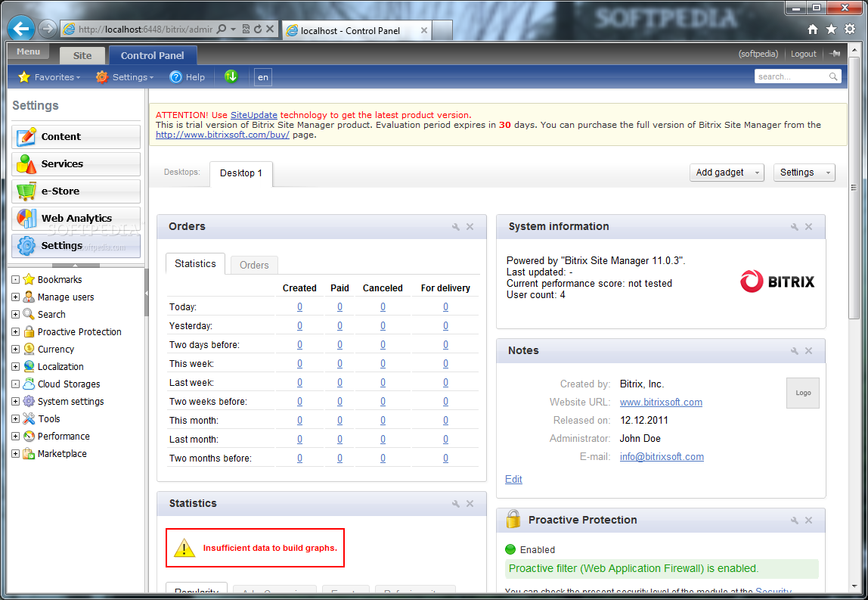This screenshot has height=600, width=868.
Task: Open the desktop Settings dropdown
Action: (x=804, y=173)
